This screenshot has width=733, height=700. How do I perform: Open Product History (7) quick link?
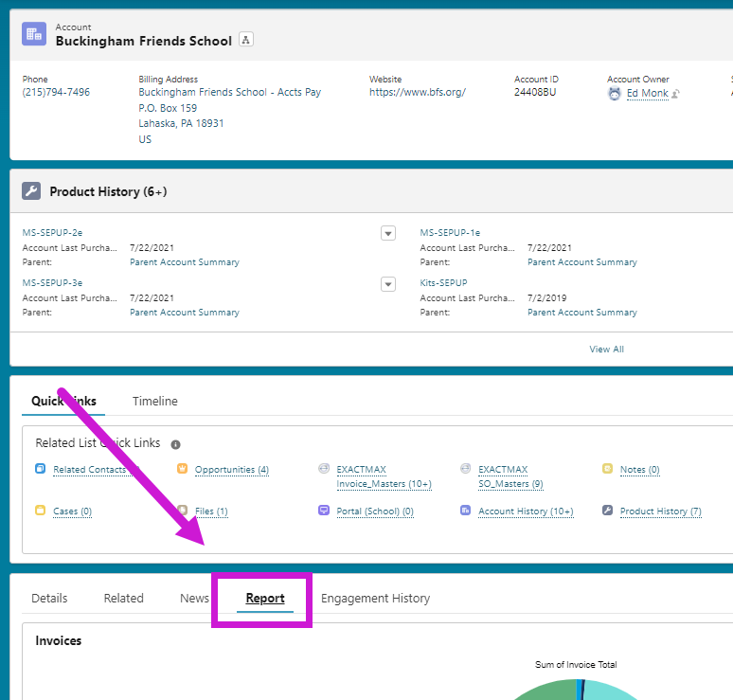click(x=660, y=512)
